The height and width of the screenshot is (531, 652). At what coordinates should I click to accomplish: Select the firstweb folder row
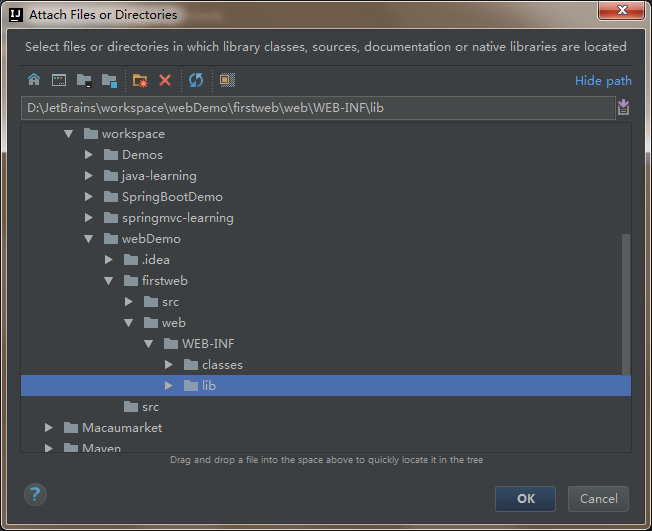pos(326,281)
